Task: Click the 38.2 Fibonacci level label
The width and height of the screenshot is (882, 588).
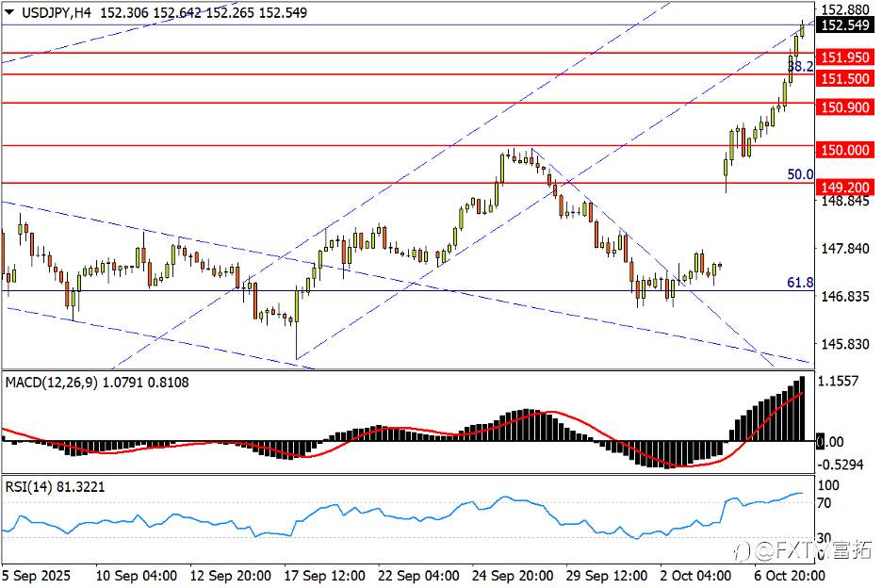Action: [x=801, y=66]
